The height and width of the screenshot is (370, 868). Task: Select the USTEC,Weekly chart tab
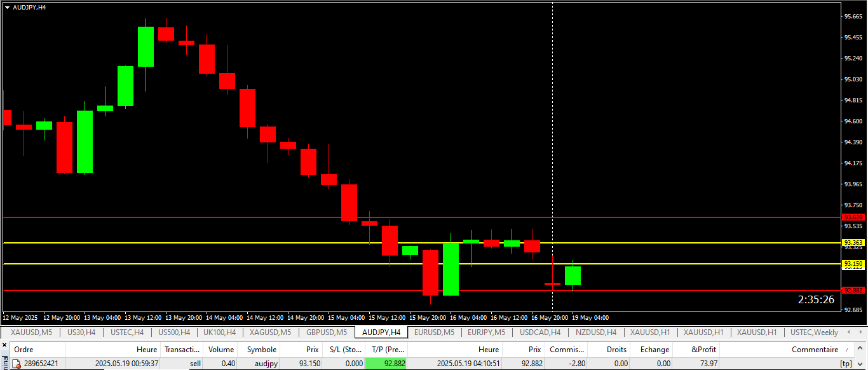click(814, 332)
